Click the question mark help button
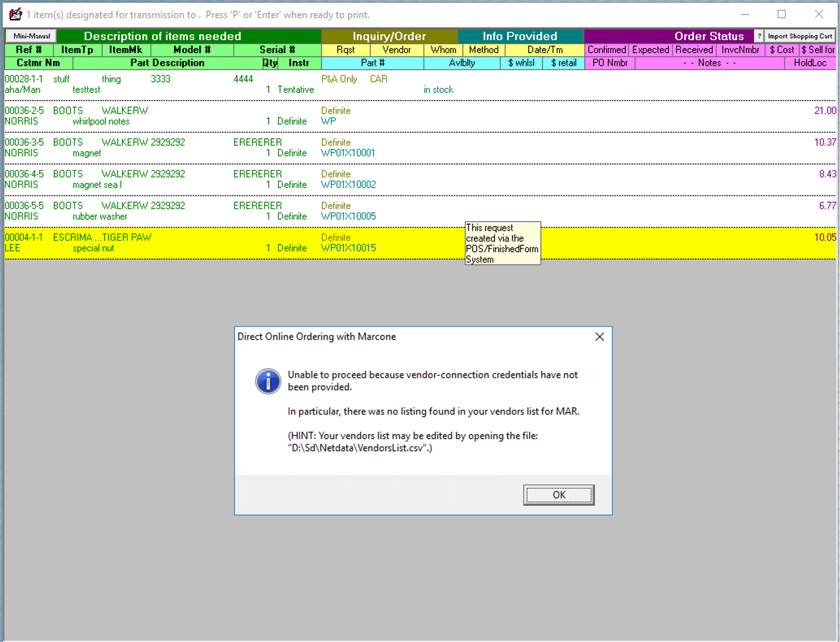The height and width of the screenshot is (642, 840). pos(759,36)
